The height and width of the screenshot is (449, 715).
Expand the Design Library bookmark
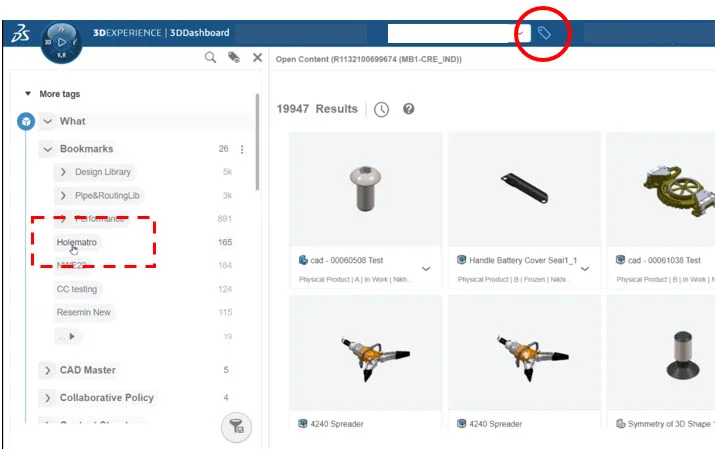point(63,172)
